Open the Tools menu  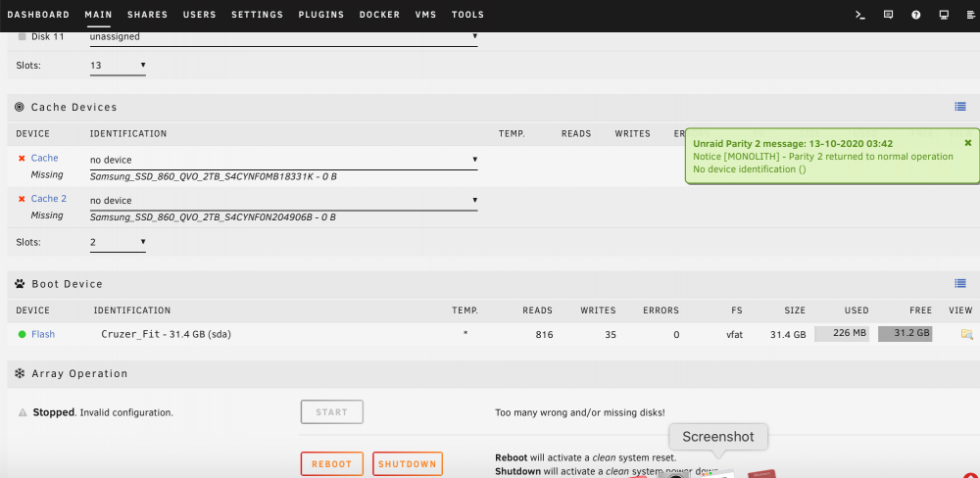pos(467,15)
